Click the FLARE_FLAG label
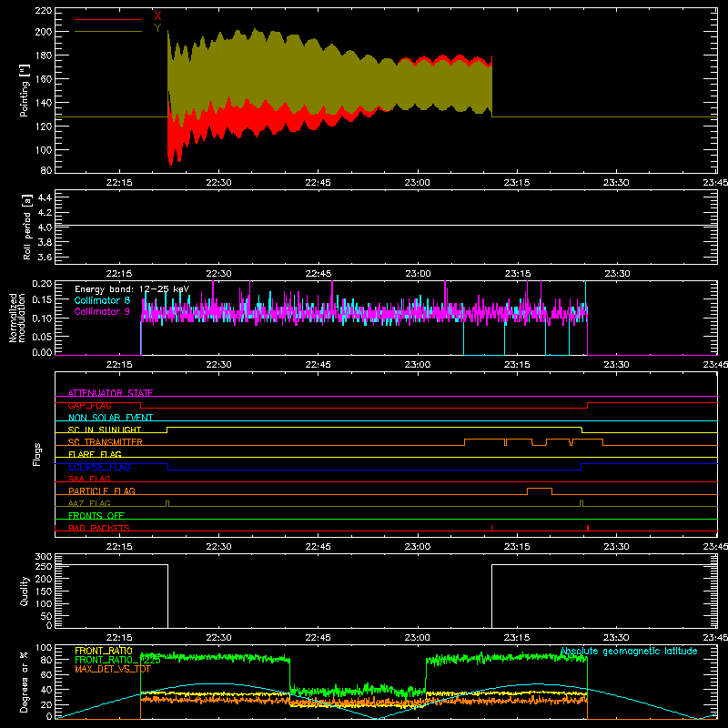This screenshot has height=728, width=728. [95, 454]
